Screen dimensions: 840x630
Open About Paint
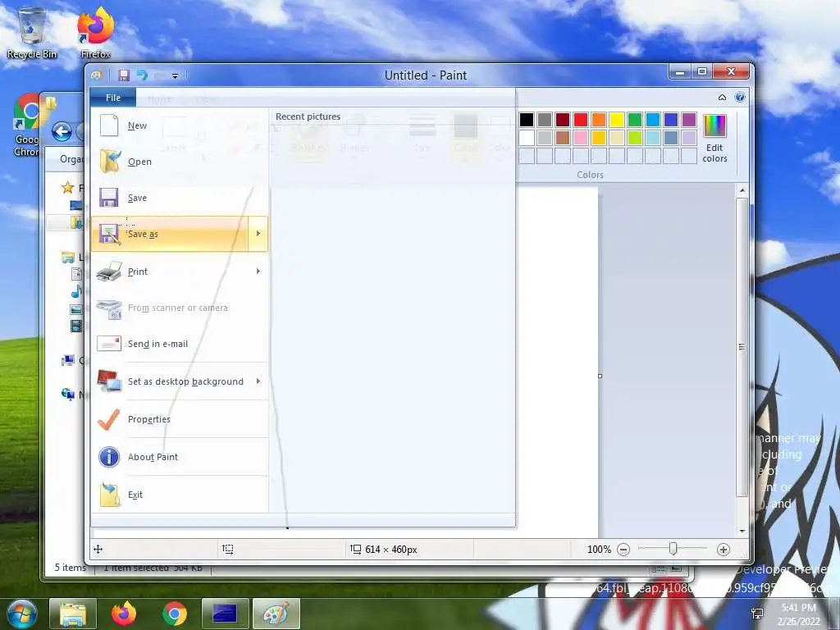coord(180,457)
